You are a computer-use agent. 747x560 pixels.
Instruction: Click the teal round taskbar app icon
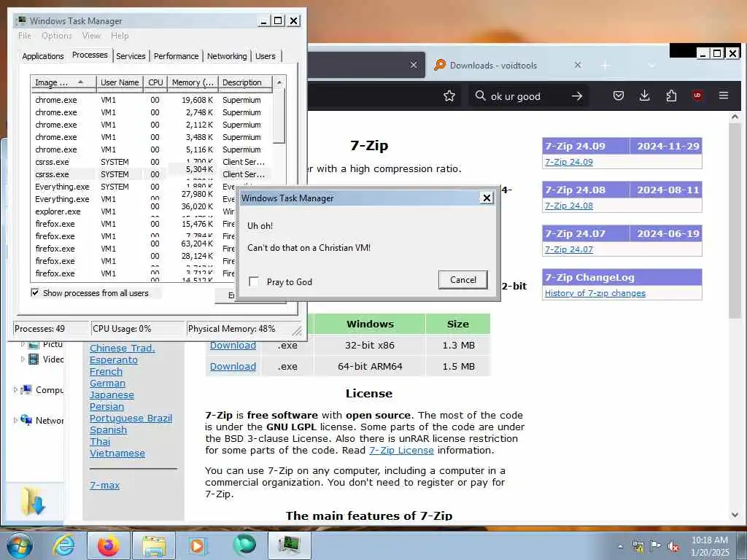click(x=244, y=545)
